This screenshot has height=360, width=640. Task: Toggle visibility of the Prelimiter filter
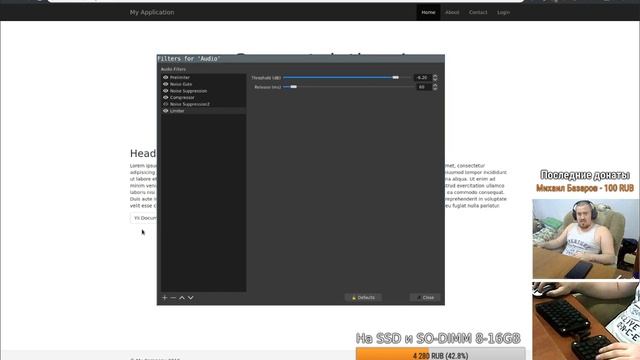166,77
